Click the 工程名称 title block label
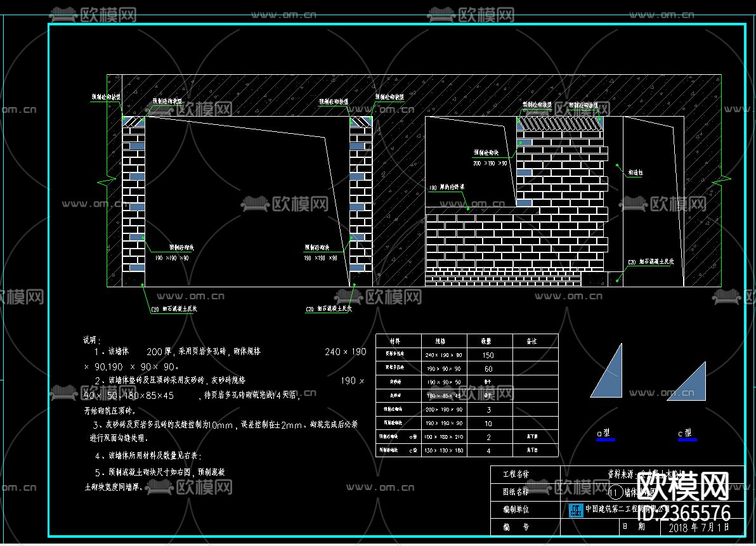756x546 pixels. coord(516,474)
